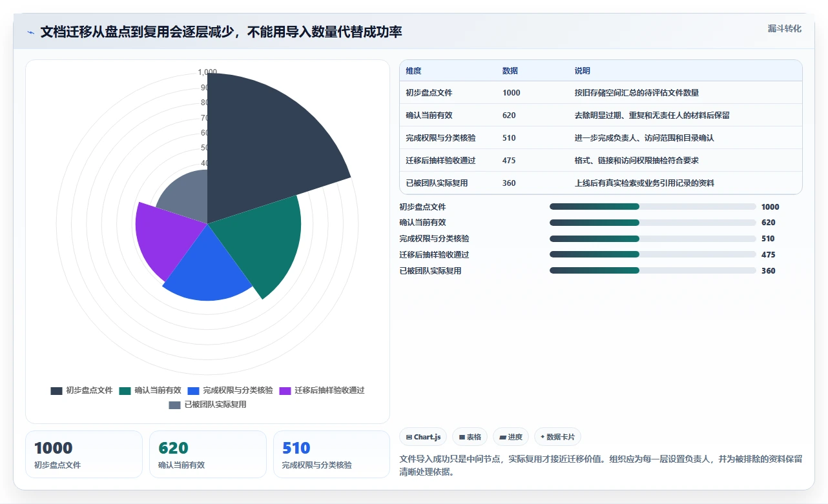828x504 pixels.
Task: Click progress bar for 完成权限与分类核验
Action: click(x=652, y=239)
